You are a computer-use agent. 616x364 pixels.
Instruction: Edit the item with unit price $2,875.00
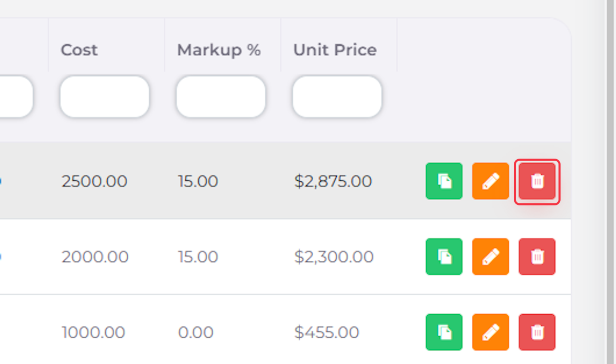490,181
